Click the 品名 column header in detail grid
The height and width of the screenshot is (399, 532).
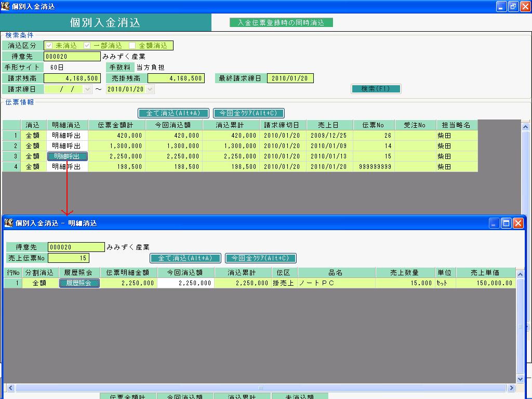tap(337, 272)
